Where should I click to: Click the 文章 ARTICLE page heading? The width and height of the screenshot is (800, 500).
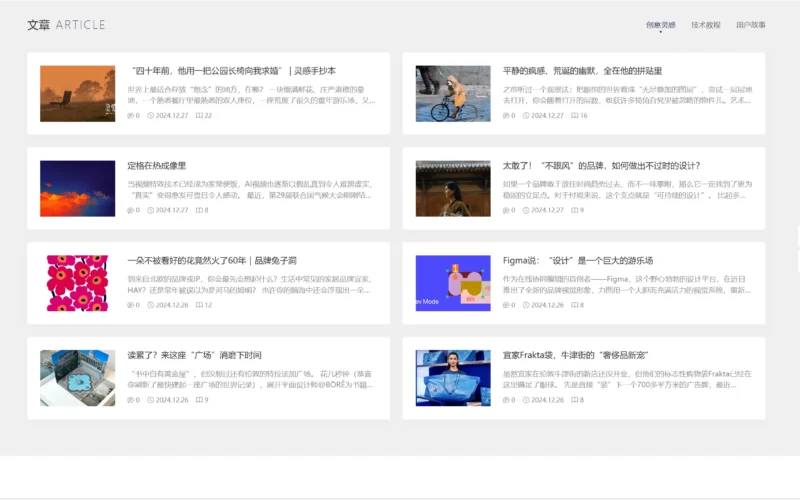point(66,25)
